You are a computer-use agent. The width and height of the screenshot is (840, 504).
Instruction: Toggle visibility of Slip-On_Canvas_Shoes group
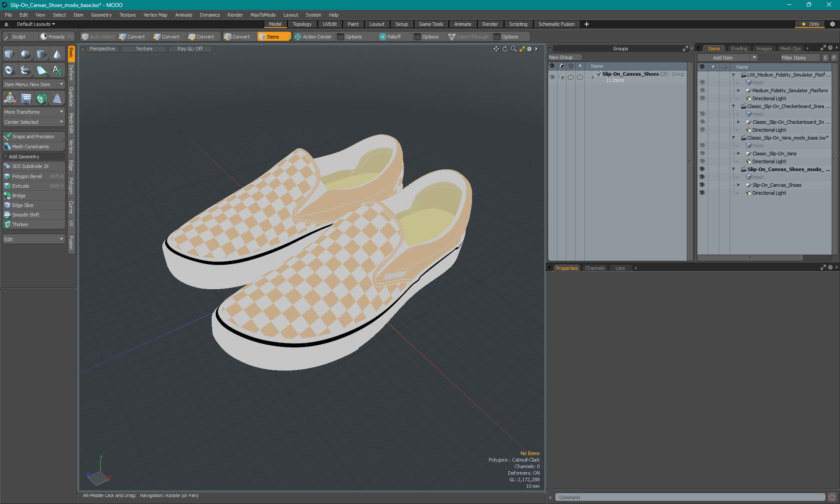[x=552, y=77]
